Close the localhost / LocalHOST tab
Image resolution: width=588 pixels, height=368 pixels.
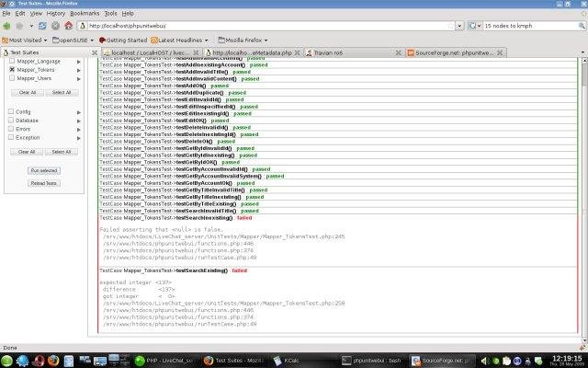[197, 52]
